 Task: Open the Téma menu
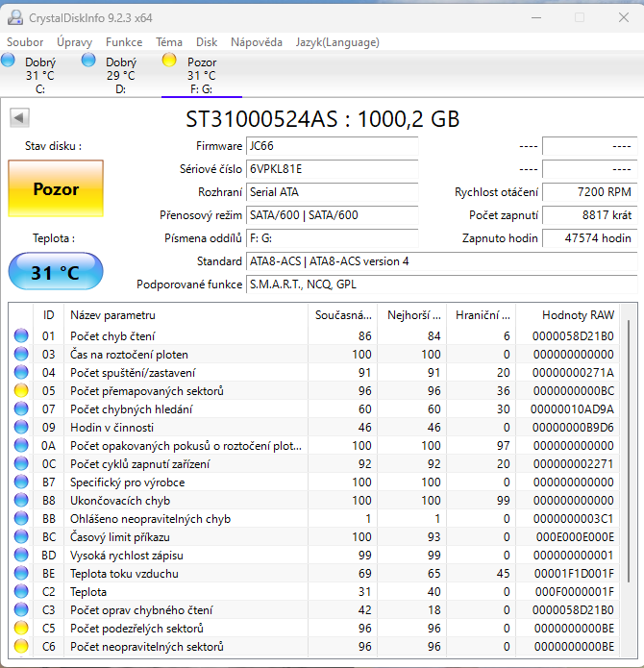coord(169,42)
